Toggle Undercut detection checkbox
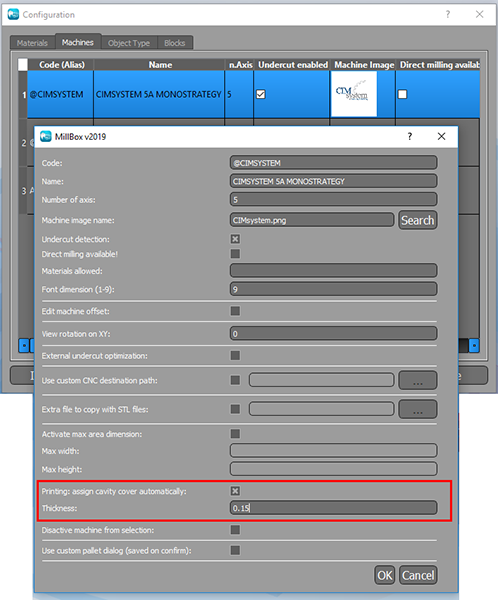The width and height of the screenshot is (498, 600). (235, 239)
